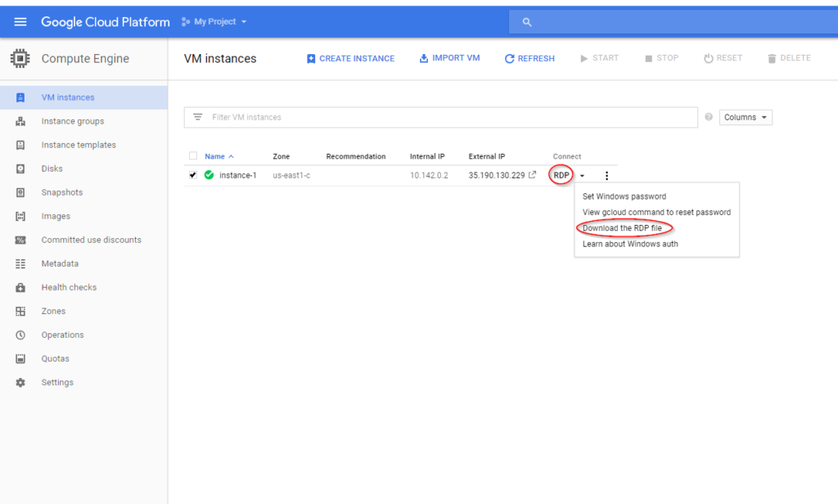The height and width of the screenshot is (504, 838).
Task: Open Operations in the sidebar
Action: point(62,335)
